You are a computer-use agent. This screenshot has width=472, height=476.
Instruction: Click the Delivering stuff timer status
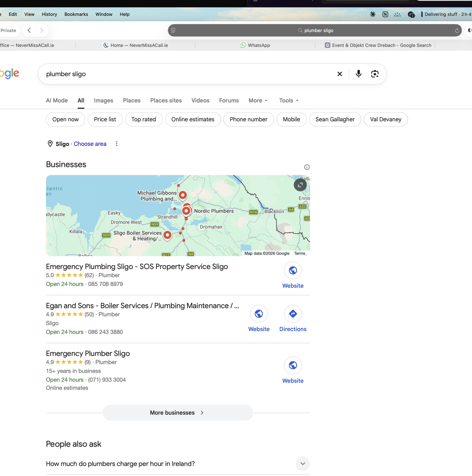(x=446, y=14)
